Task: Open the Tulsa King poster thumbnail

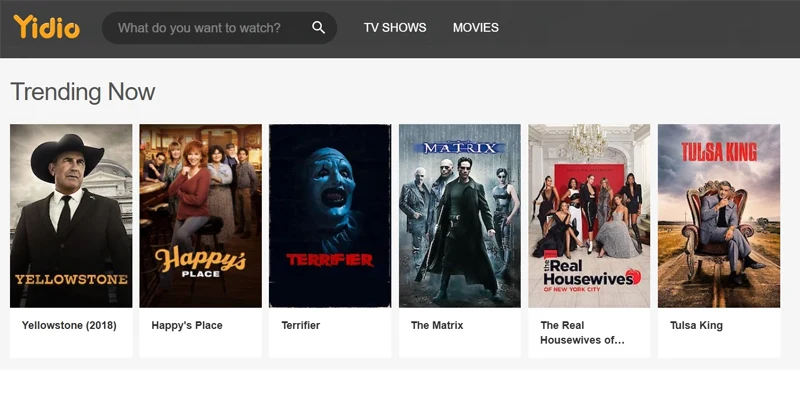Action: pos(719,216)
